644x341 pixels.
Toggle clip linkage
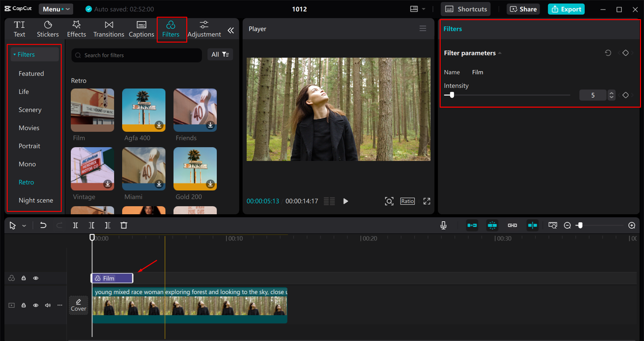[512, 225]
